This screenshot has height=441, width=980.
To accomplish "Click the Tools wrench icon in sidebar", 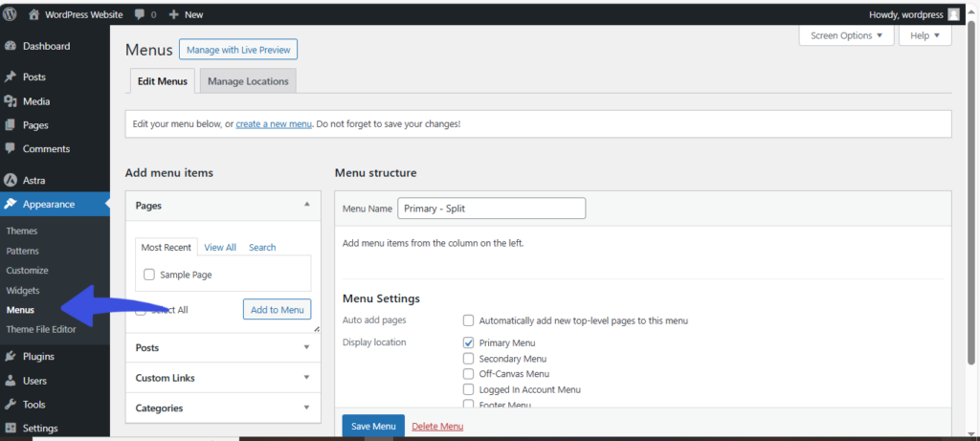I will [x=10, y=404].
